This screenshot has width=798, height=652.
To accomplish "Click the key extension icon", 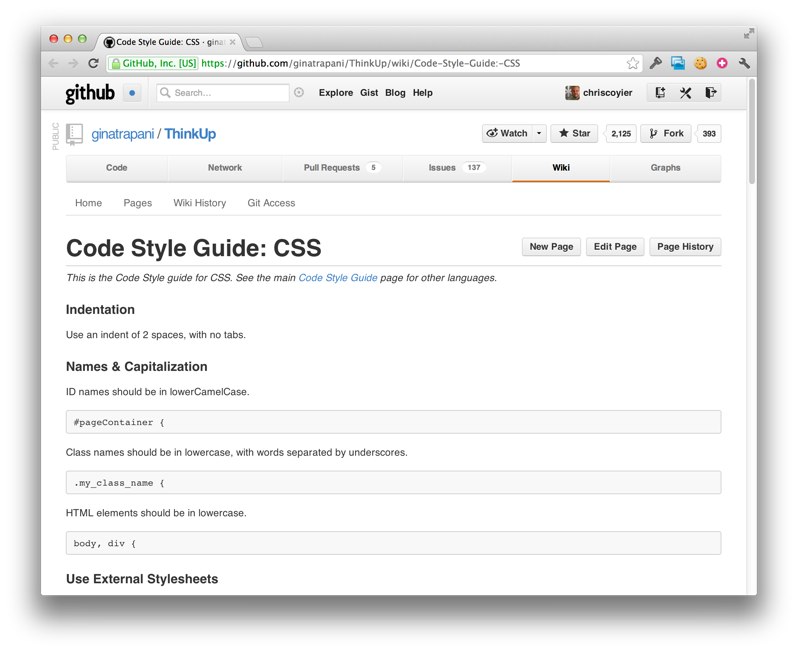I will 656,63.
